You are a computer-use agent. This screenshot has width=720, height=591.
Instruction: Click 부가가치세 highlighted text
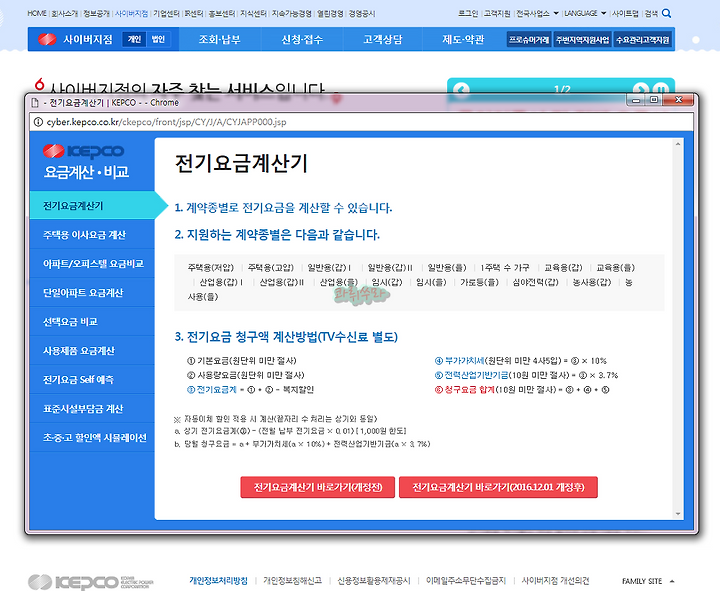pos(464,361)
